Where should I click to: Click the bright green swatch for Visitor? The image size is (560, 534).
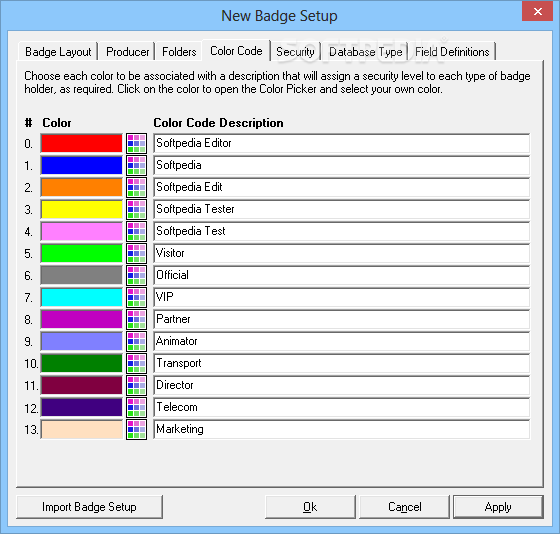(x=82, y=253)
